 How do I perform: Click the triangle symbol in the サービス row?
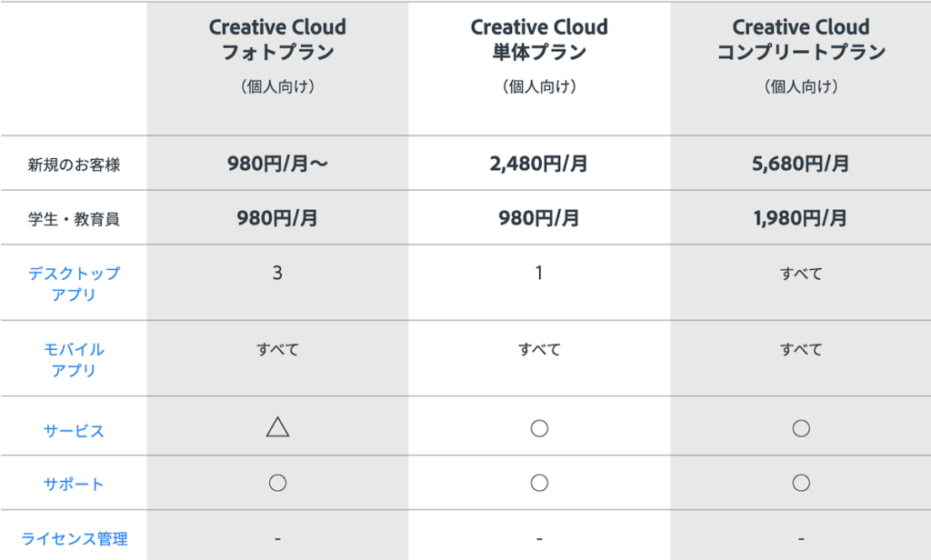[277, 427]
